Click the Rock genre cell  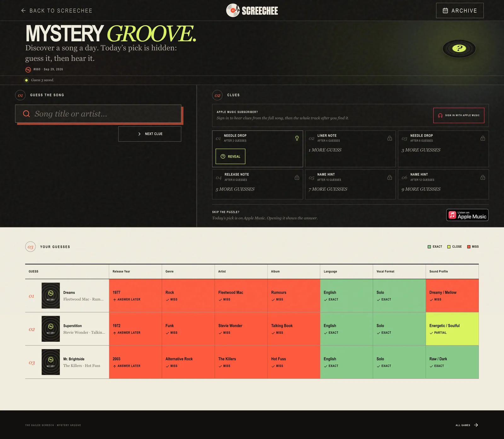click(x=188, y=296)
